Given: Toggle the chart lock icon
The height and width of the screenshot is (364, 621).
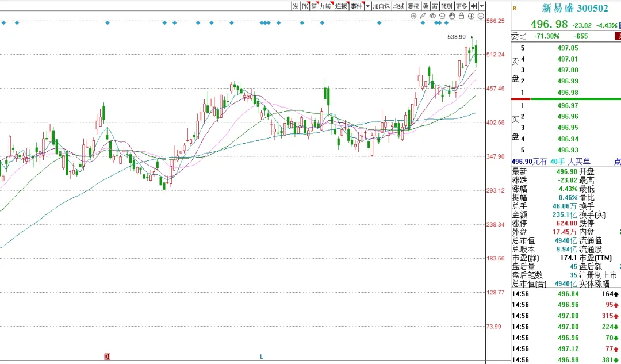Looking at the screenshot, I should (x=461, y=16).
